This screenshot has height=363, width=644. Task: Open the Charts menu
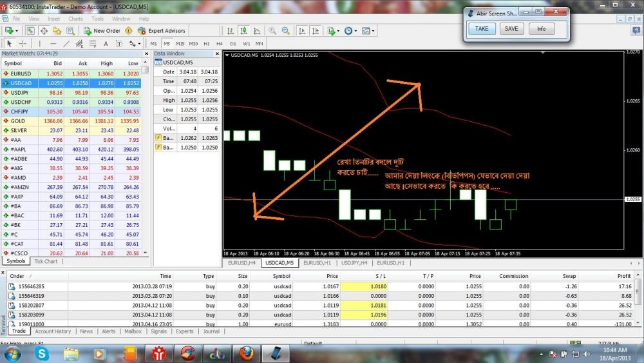75,19
